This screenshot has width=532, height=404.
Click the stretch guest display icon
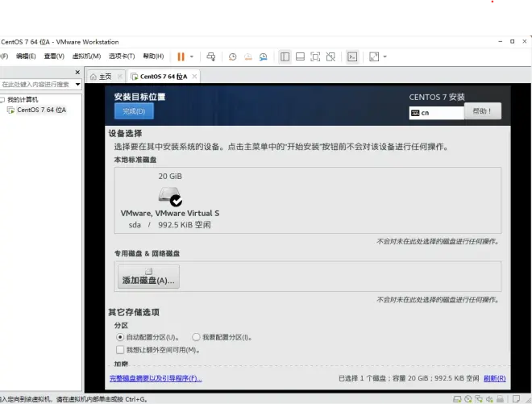pos(374,56)
